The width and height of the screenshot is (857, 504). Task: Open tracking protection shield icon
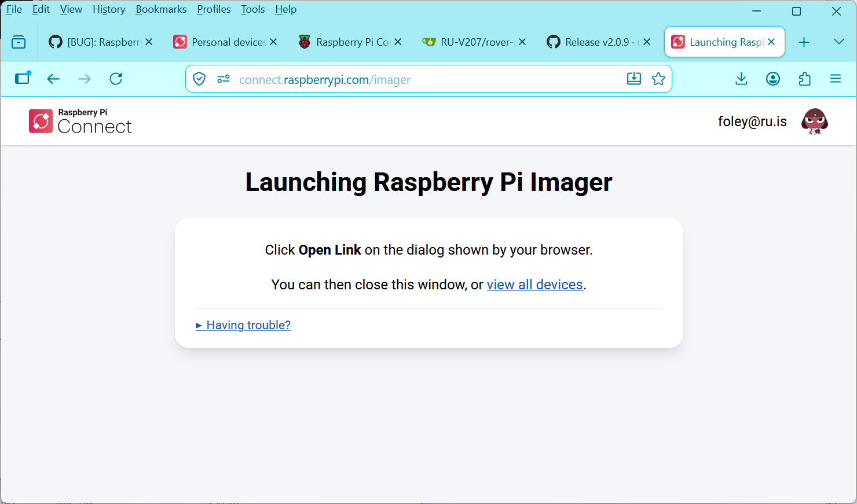click(x=199, y=79)
